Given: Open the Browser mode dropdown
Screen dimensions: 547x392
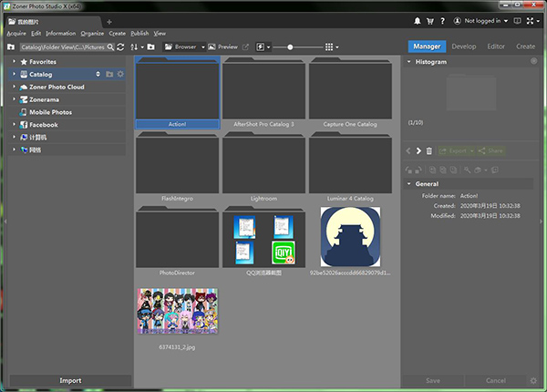Looking at the screenshot, I should pos(184,46).
